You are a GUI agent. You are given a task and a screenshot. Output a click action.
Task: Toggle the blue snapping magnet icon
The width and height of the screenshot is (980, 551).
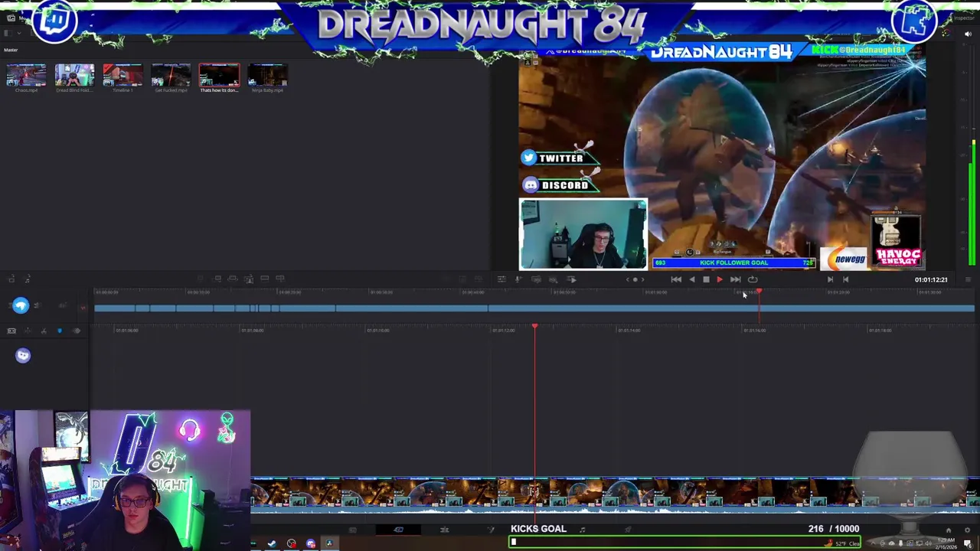click(x=60, y=331)
